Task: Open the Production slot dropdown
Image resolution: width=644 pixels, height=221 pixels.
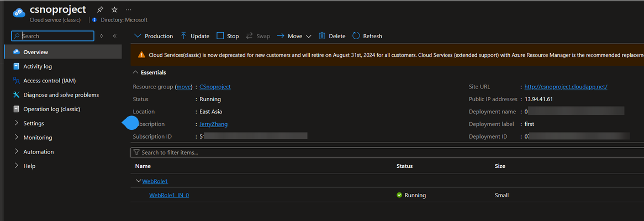Action: point(154,36)
